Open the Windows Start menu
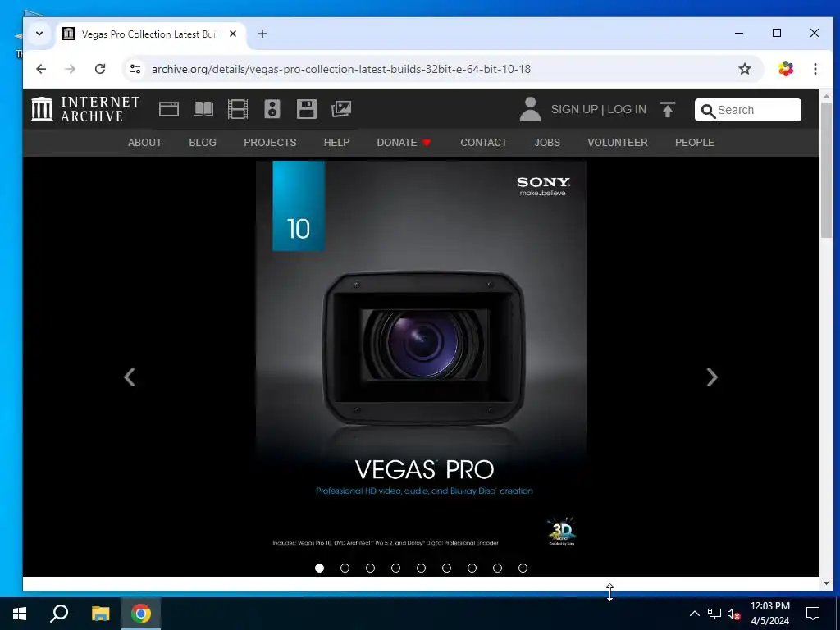The width and height of the screenshot is (840, 630). coord(20,614)
